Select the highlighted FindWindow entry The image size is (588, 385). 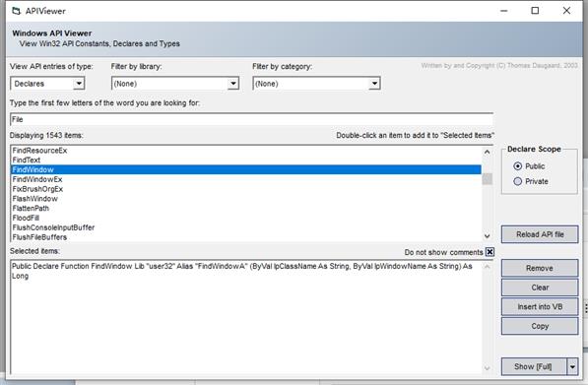pyautogui.click(x=246, y=169)
